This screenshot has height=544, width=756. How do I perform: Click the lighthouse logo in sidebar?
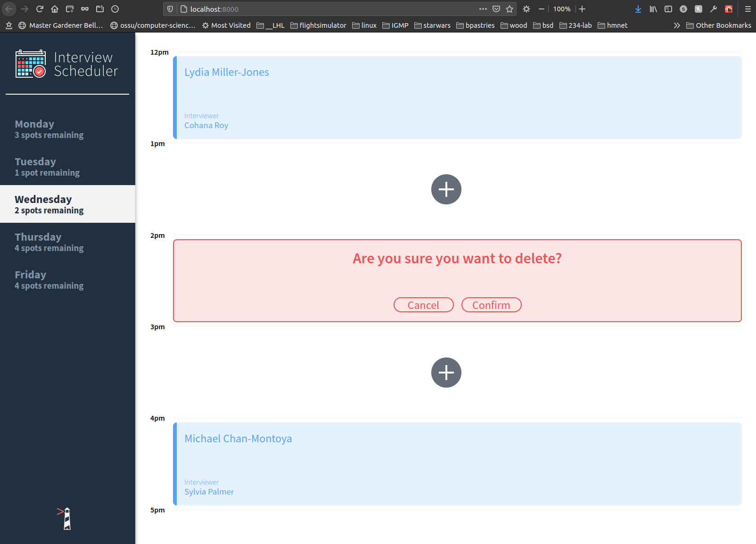click(x=65, y=519)
